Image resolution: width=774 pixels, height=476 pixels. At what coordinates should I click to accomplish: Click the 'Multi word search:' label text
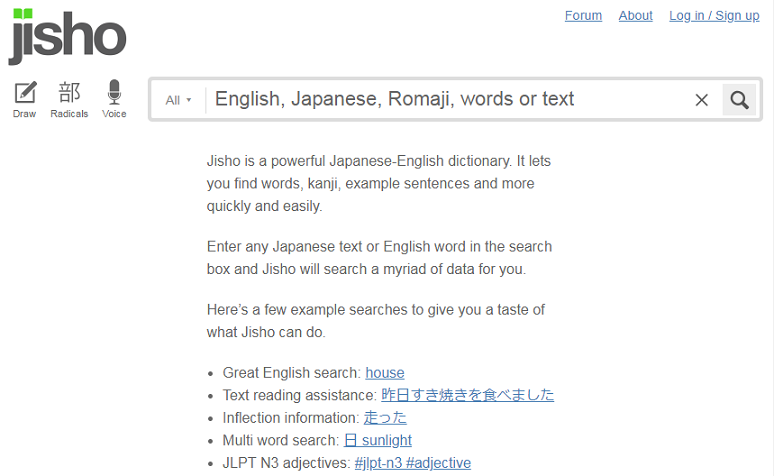tap(281, 440)
